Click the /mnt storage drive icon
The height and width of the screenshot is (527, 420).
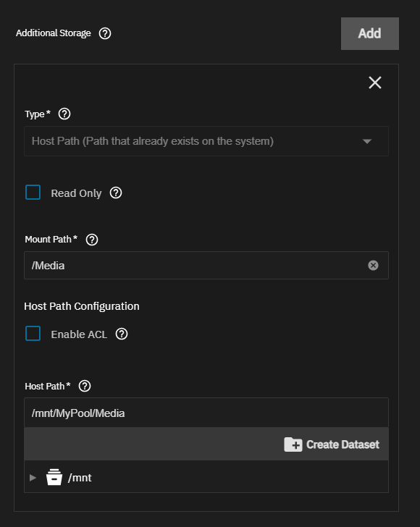(54, 477)
